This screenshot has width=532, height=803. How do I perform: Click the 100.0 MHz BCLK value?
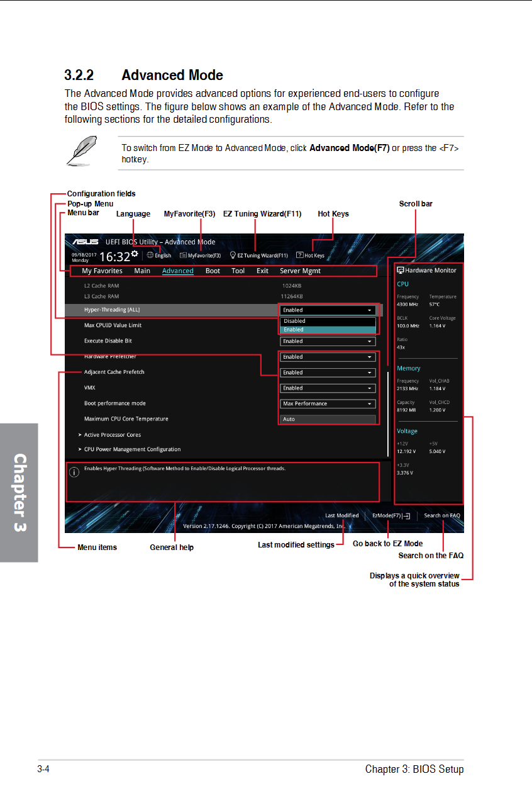pos(408,326)
